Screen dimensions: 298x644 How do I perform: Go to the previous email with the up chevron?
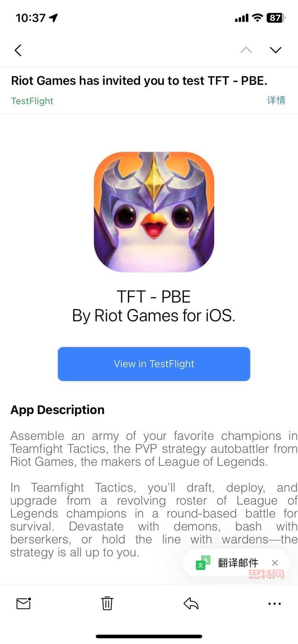tap(246, 50)
